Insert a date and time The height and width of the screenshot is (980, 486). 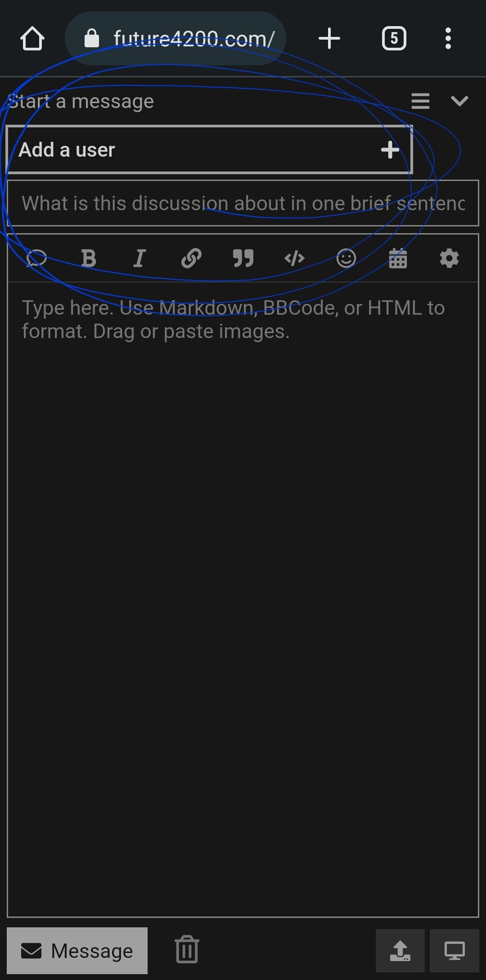[398, 258]
